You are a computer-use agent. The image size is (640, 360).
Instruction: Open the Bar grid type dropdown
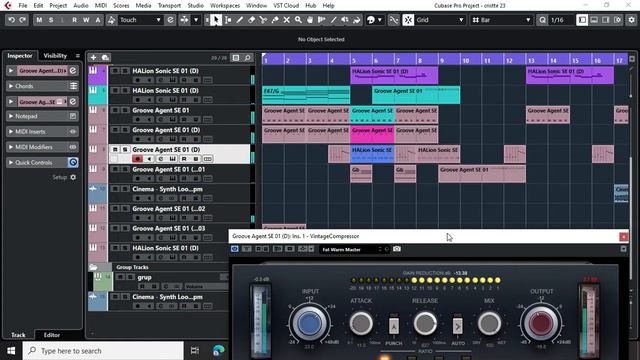pos(501,20)
